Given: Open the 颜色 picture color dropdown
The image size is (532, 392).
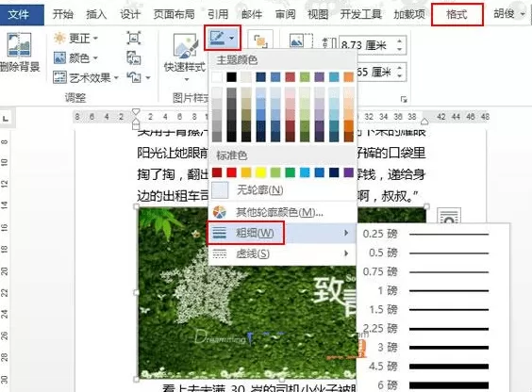Looking at the screenshot, I should (x=75, y=57).
